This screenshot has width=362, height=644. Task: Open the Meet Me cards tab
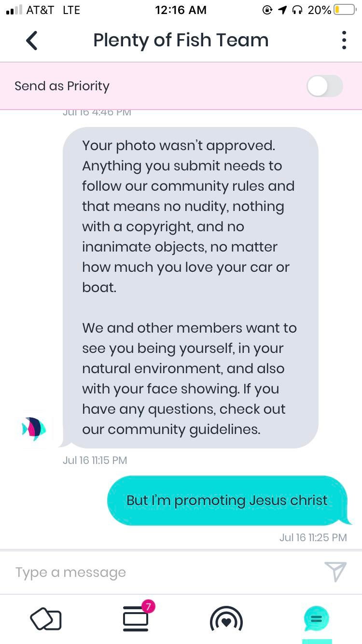(x=46, y=619)
